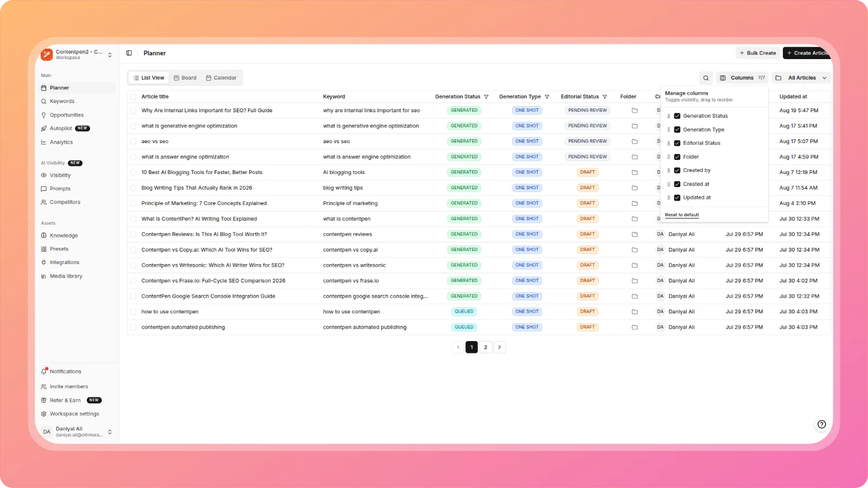Click Reset to default link

(x=682, y=215)
